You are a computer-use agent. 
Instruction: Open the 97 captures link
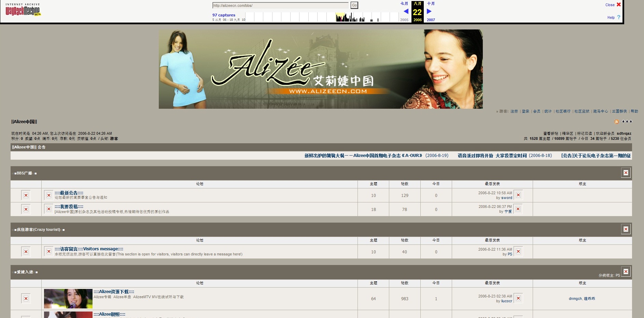[x=224, y=15]
